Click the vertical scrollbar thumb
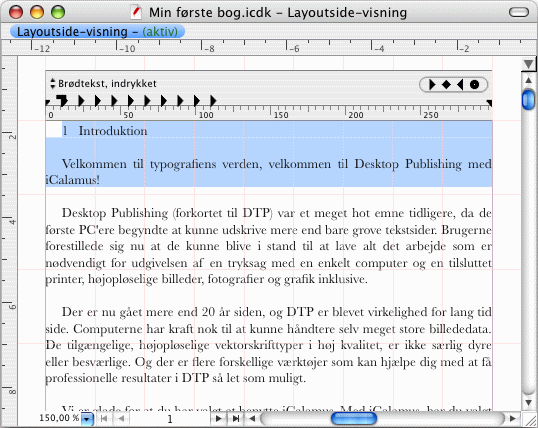The width and height of the screenshot is (538, 428). 529,100
